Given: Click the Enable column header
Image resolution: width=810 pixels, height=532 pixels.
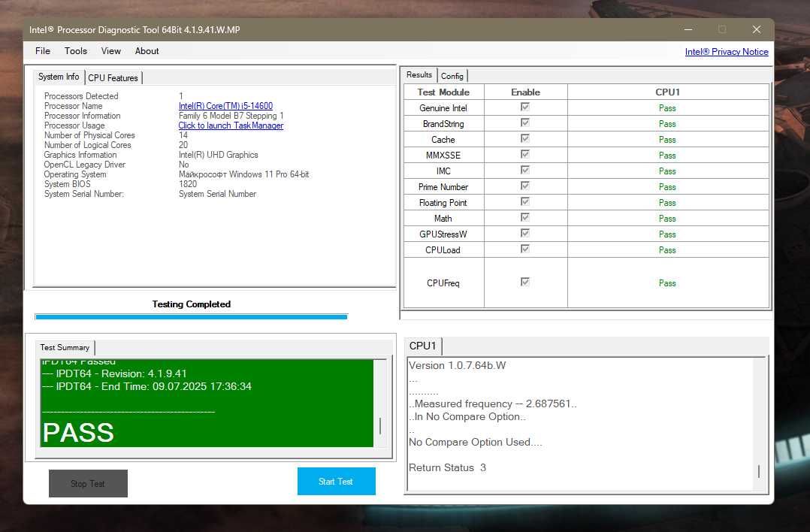Looking at the screenshot, I should coord(525,92).
